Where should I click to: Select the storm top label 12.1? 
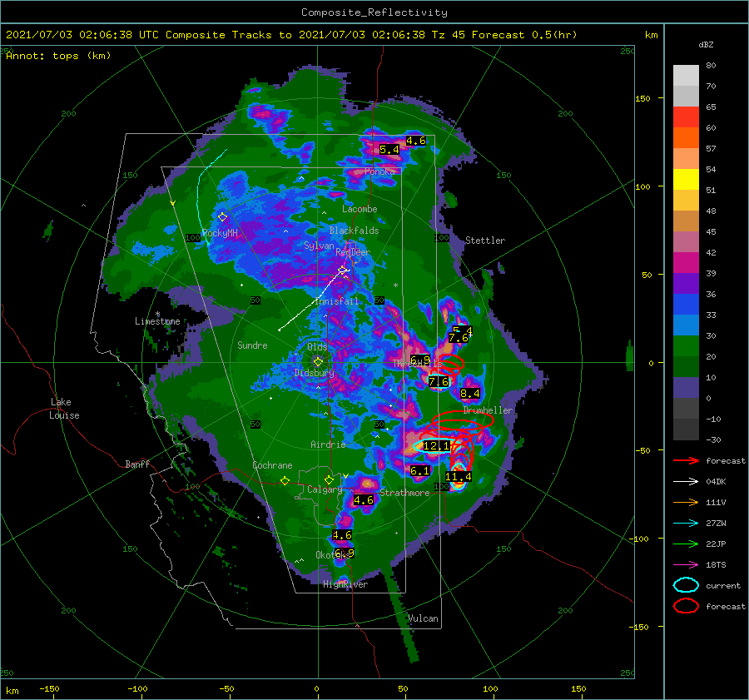(x=436, y=446)
